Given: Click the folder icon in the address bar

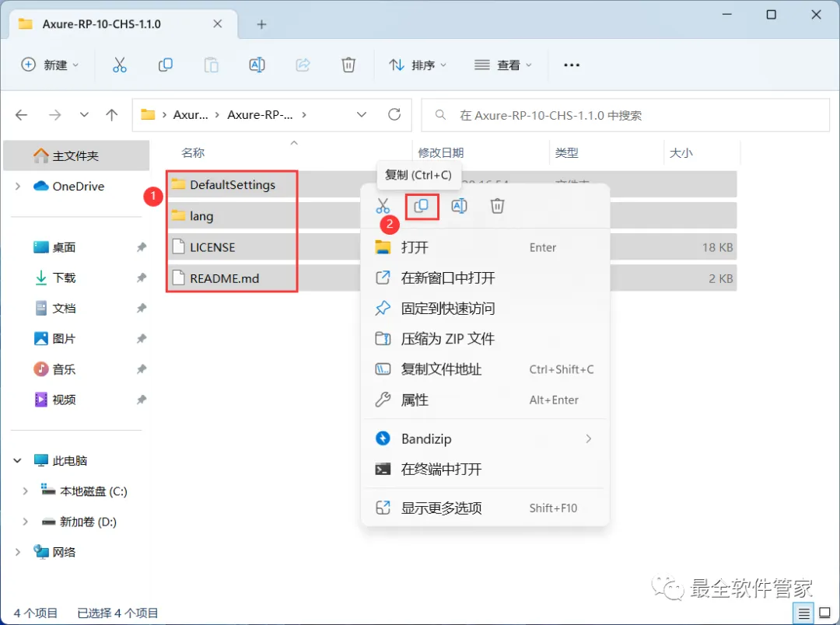Looking at the screenshot, I should point(148,114).
